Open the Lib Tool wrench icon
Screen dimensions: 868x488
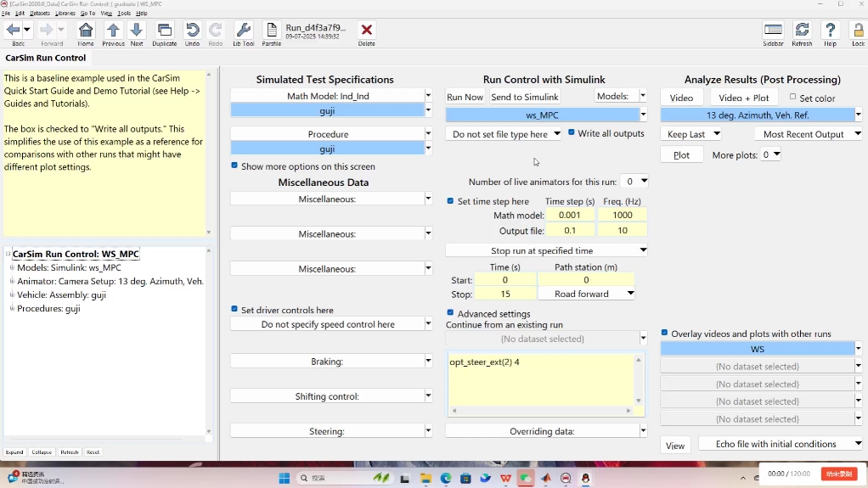(244, 30)
